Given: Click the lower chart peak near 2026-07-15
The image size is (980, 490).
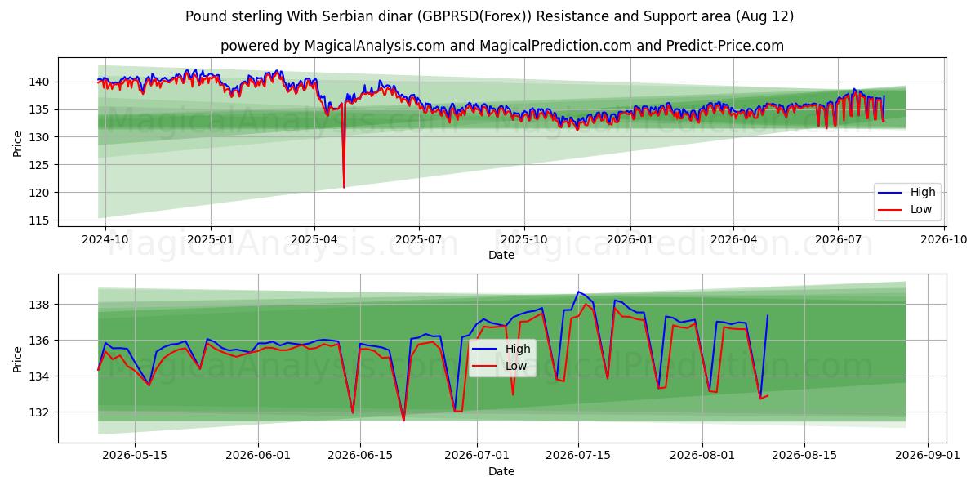Looking at the screenshot, I should pos(578,292).
